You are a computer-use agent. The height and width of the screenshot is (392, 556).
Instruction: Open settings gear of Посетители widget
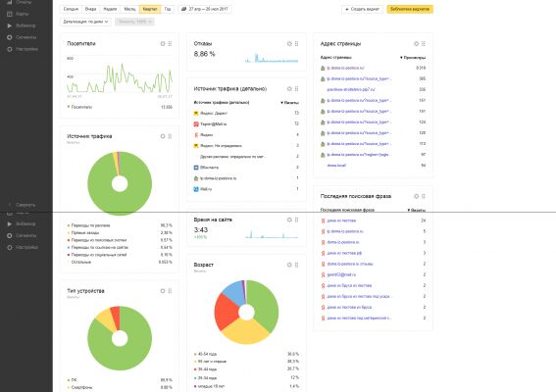pos(163,43)
